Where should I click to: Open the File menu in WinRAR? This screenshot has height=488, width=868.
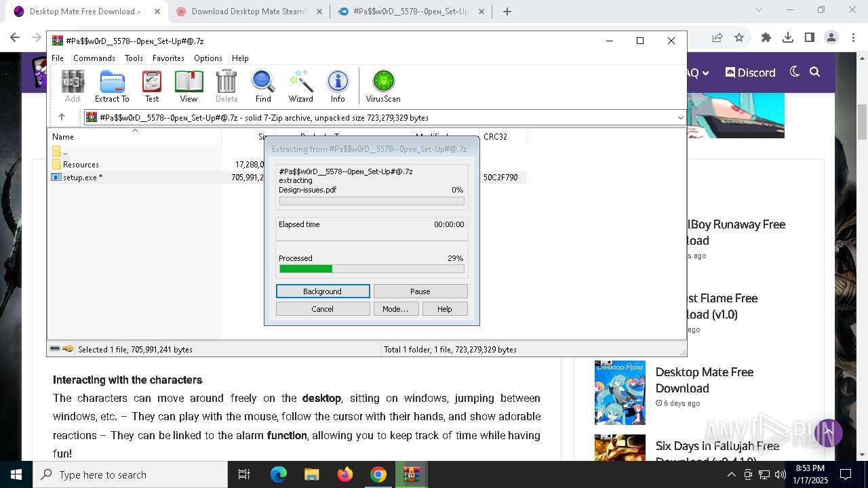tap(58, 58)
